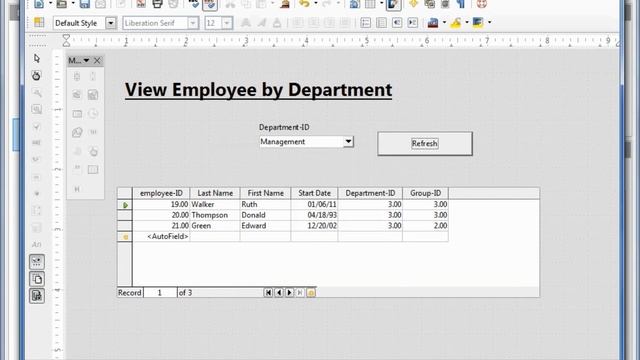Close the More Controls floating toolbar

(x=97, y=60)
